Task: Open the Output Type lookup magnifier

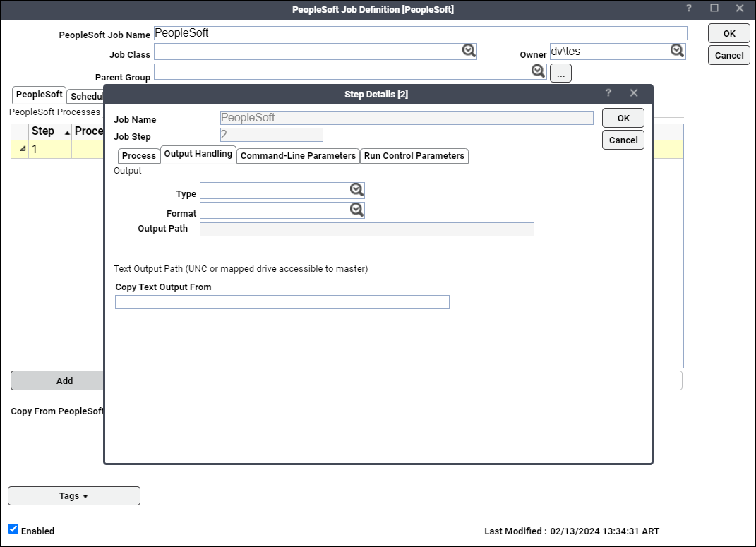Action: 356,189
